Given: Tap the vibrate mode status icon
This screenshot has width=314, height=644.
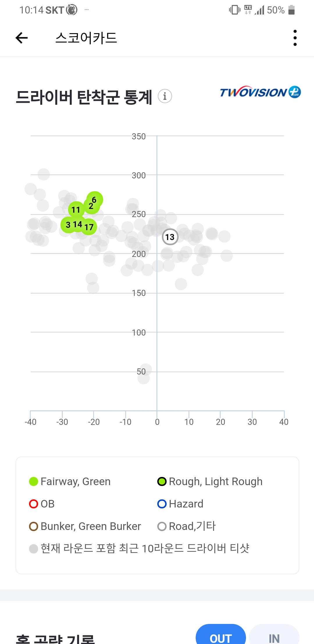Looking at the screenshot, I should (x=234, y=10).
